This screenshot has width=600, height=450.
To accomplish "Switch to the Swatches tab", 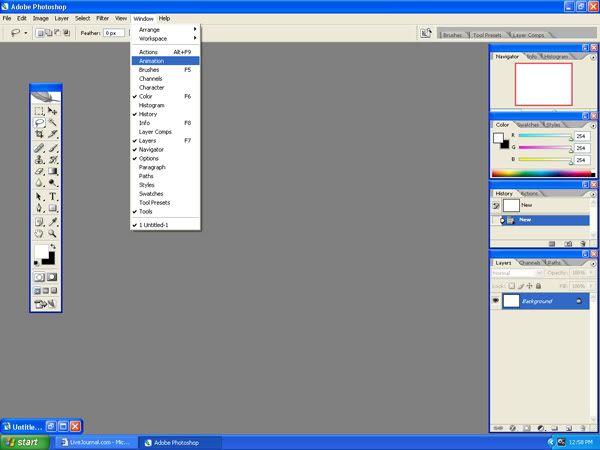I will tap(528, 125).
